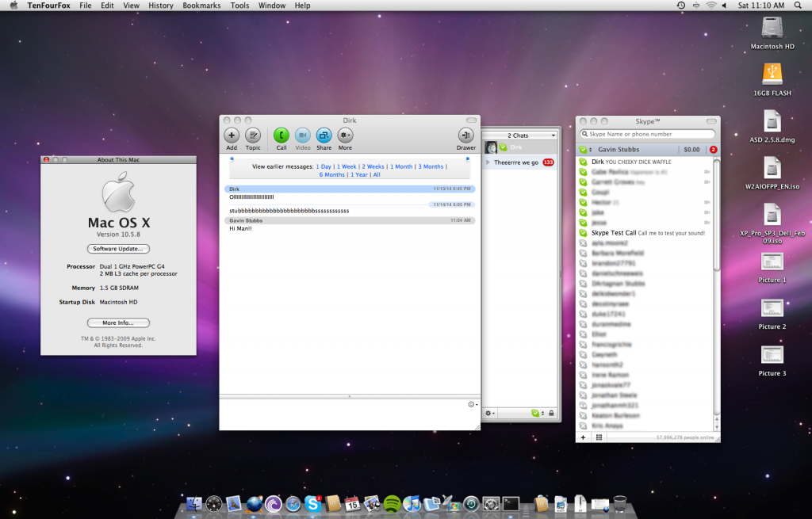
Task: Open the dial pad grid icon in Skype
Action: pos(599,437)
